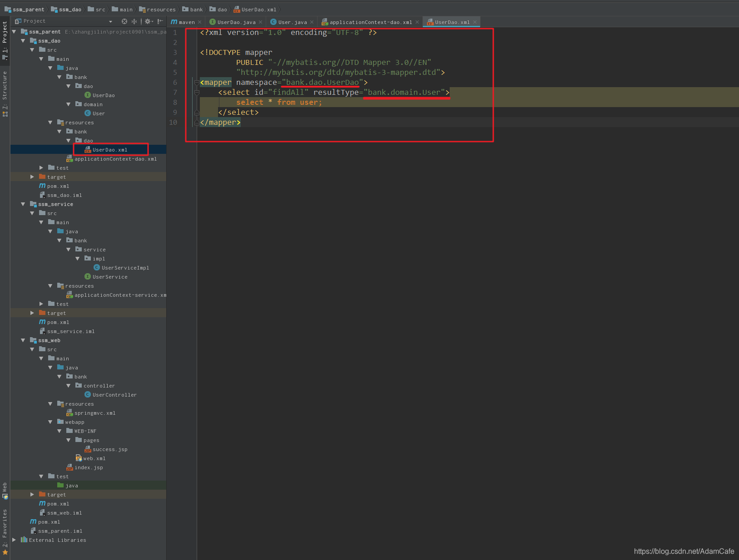Expand the External Libraries node

click(14, 540)
